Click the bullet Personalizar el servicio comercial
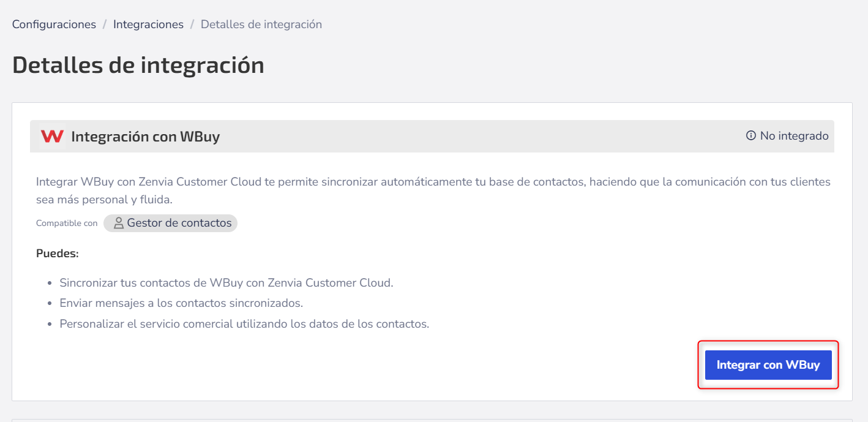868x422 pixels. tap(244, 323)
